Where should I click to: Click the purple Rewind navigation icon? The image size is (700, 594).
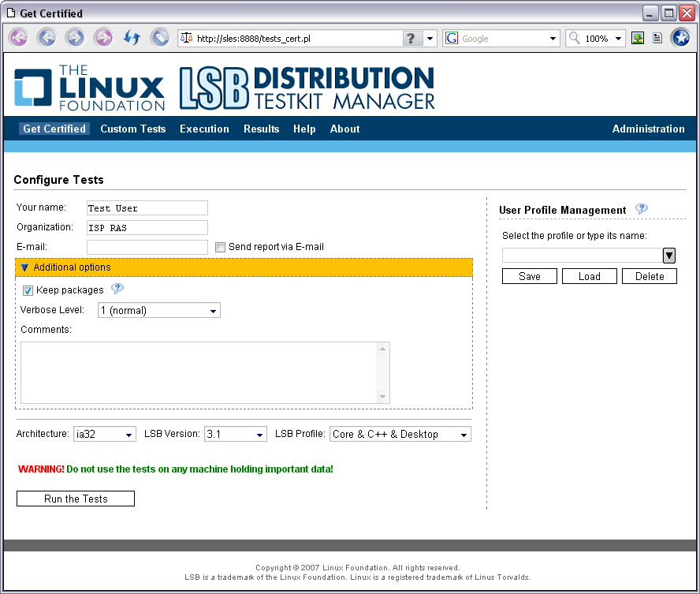[x=19, y=38]
